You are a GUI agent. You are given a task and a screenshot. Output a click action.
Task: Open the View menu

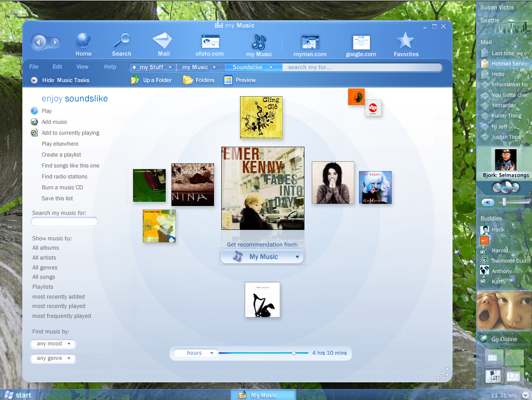[82, 67]
